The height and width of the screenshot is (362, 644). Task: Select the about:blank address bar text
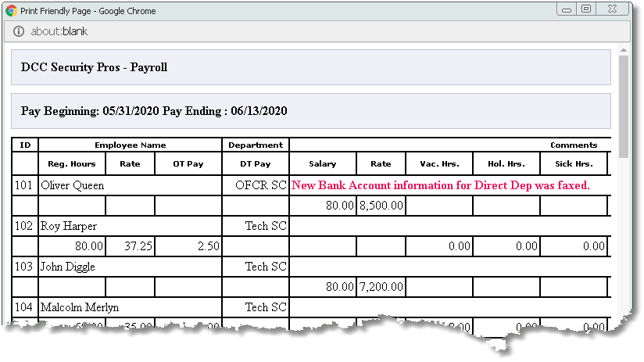click(59, 31)
